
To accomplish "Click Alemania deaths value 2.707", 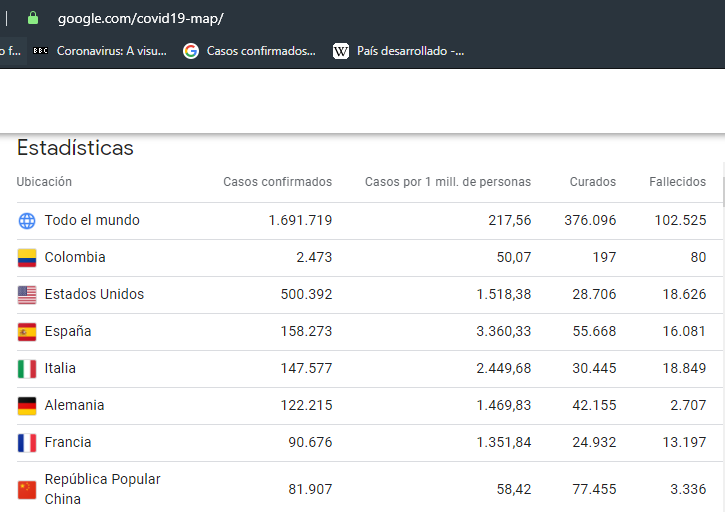I will 688,405.
